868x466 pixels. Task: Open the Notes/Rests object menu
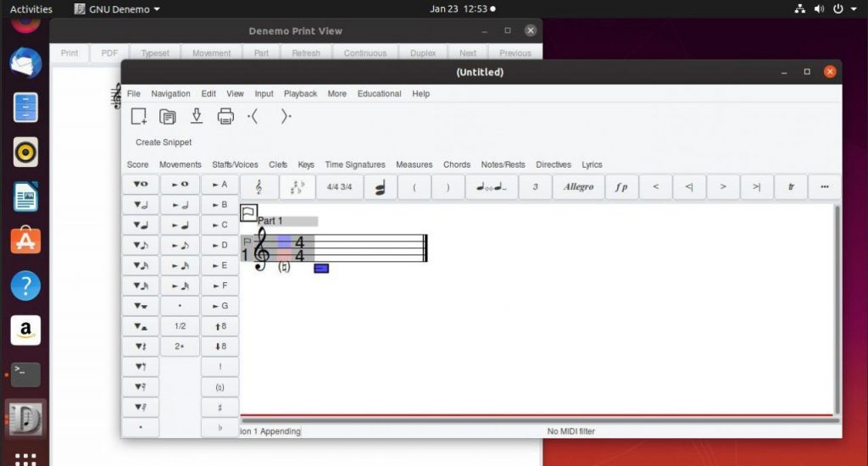(503, 165)
